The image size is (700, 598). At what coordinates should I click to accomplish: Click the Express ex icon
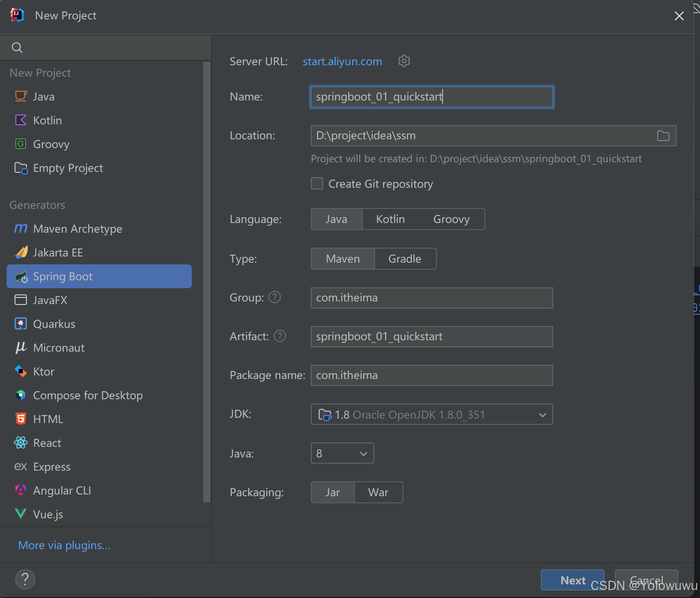point(21,466)
